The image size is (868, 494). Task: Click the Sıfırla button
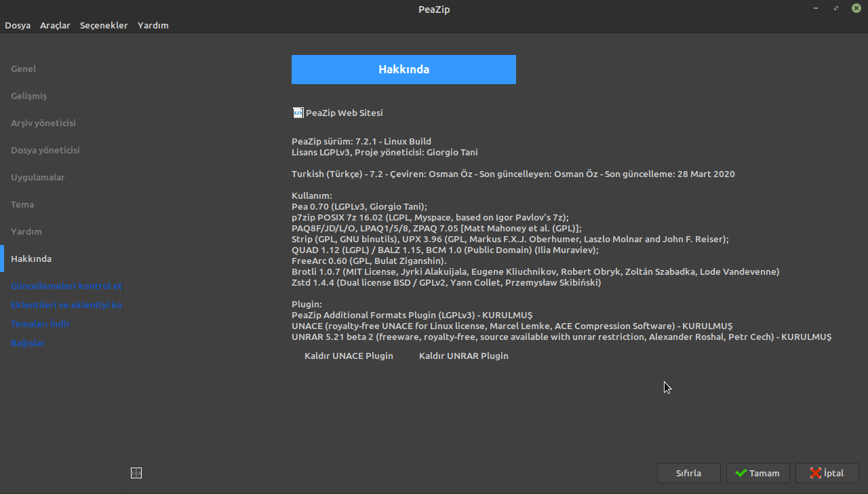[x=689, y=473]
